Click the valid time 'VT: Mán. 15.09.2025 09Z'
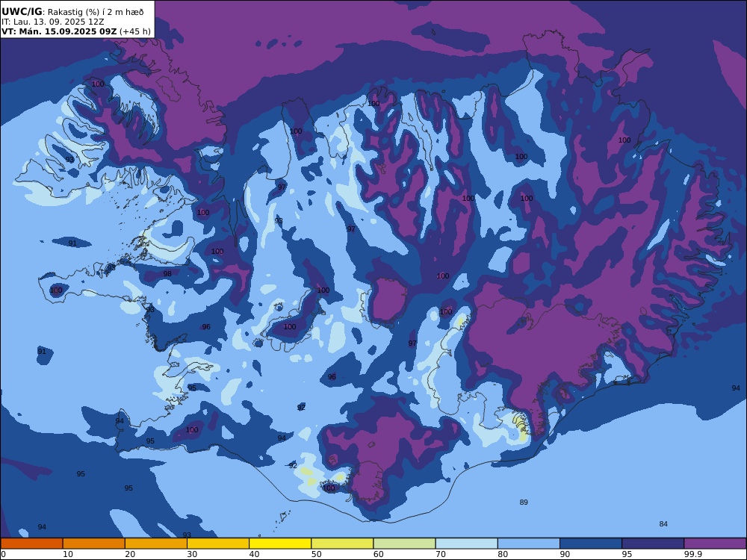747x560 pixels. tap(59, 31)
